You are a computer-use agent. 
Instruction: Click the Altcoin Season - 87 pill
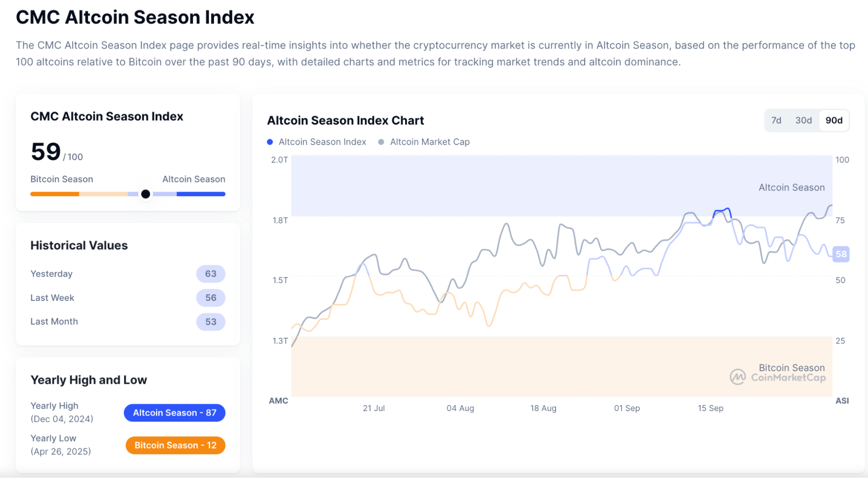(x=175, y=412)
